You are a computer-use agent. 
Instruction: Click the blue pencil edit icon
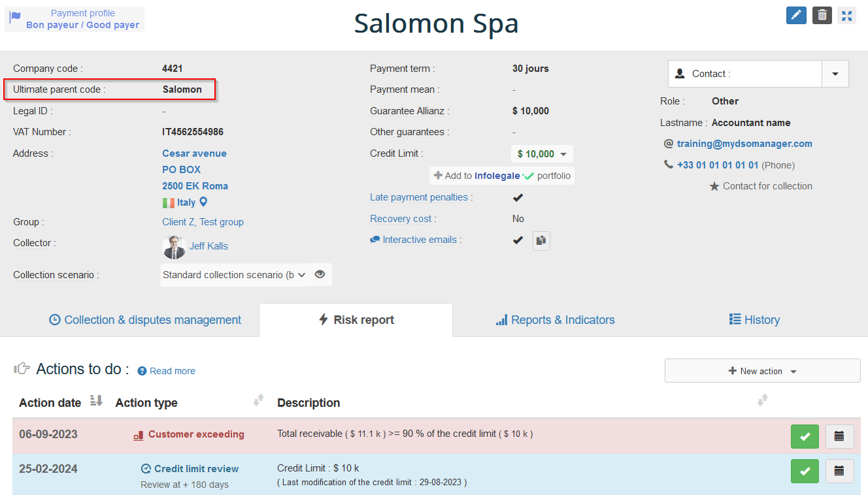pos(795,15)
